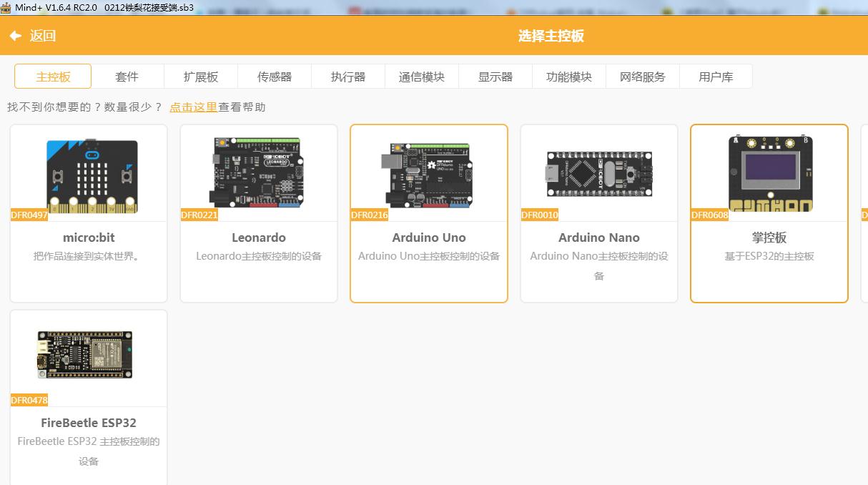
Task: Click description 基于ESP32的主控板
Action: coord(769,256)
